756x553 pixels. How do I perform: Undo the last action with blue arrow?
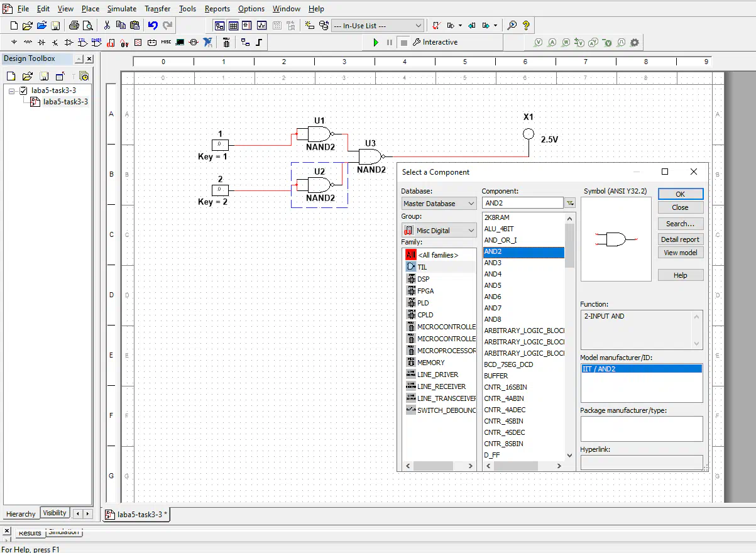click(x=153, y=26)
